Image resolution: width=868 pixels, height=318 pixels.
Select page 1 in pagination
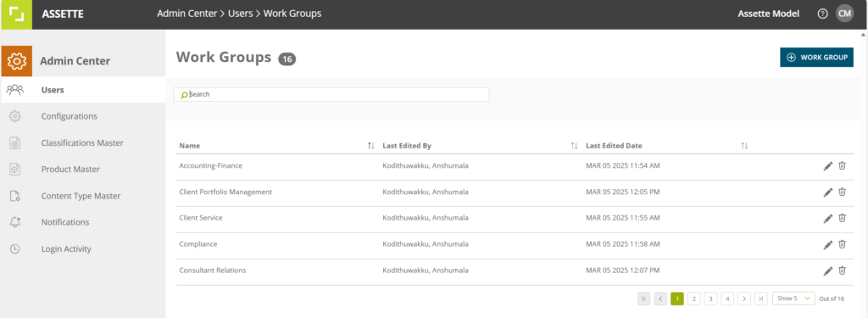(x=677, y=298)
